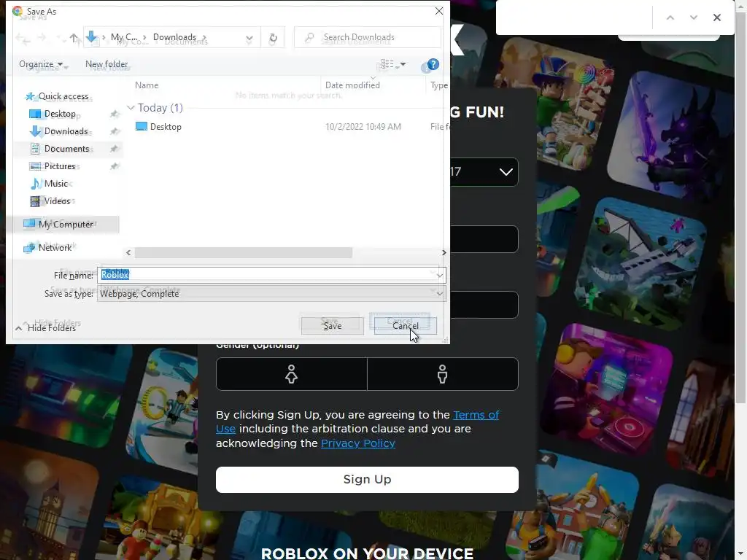Select Network in navigation pane
The image size is (747, 560).
click(55, 248)
